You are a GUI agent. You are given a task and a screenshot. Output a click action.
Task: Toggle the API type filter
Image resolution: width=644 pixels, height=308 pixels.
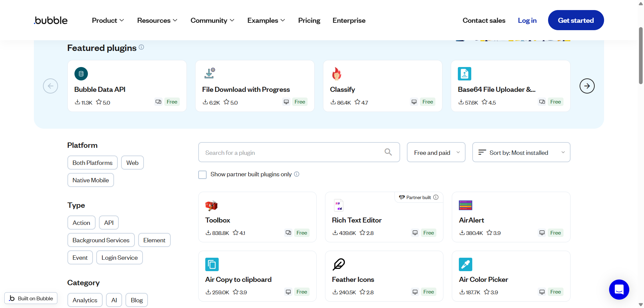click(x=109, y=223)
